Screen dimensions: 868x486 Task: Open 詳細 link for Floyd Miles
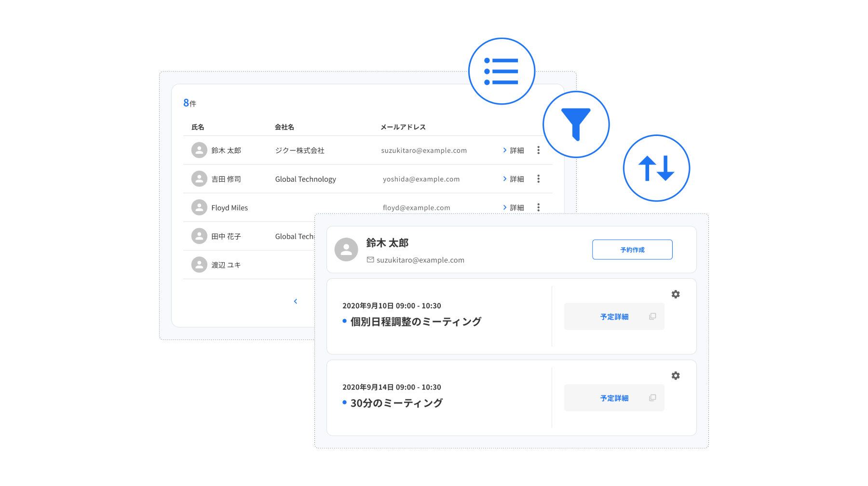(513, 207)
